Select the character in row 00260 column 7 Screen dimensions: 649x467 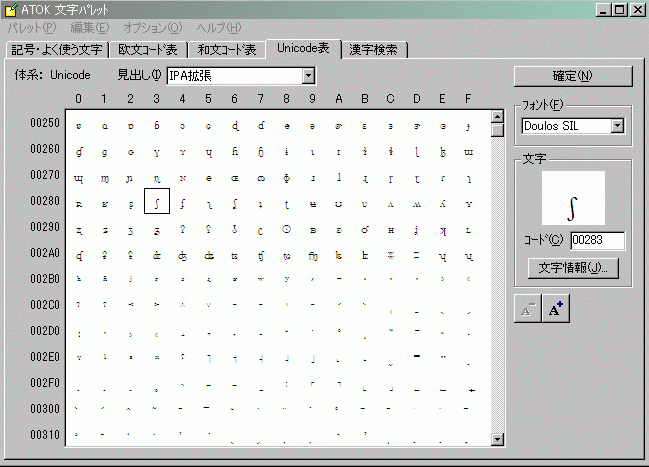[261, 152]
